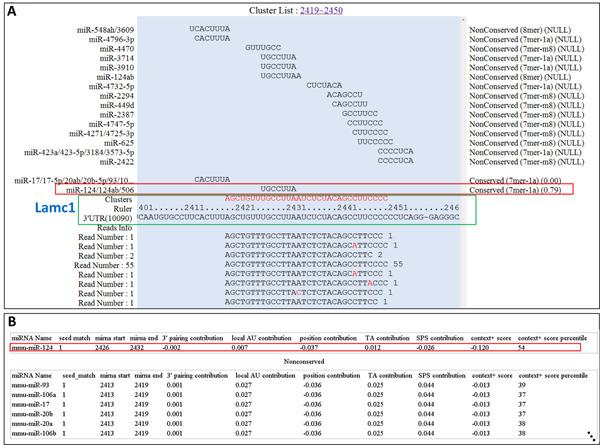Viewport: 600px width, 445px height.
Task: Select the UUCCCCC seed sequence
Action: point(375,142)
